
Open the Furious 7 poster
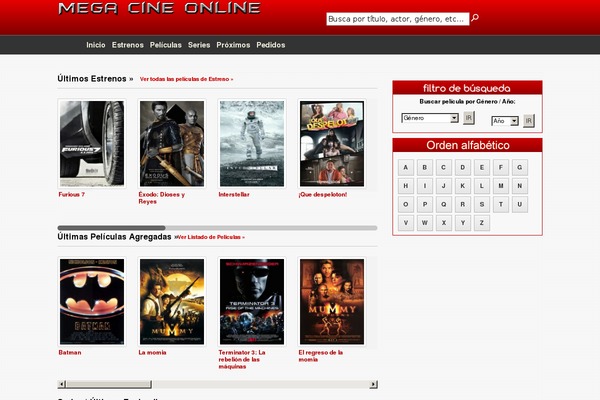(x=92, y=144)
